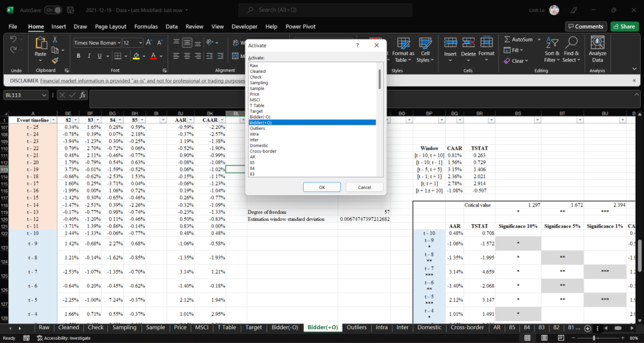Image resolution: width=644 pixels, height=343 pixels.
Task: Click the Bottom Align icon
Action: pos(198,42)
